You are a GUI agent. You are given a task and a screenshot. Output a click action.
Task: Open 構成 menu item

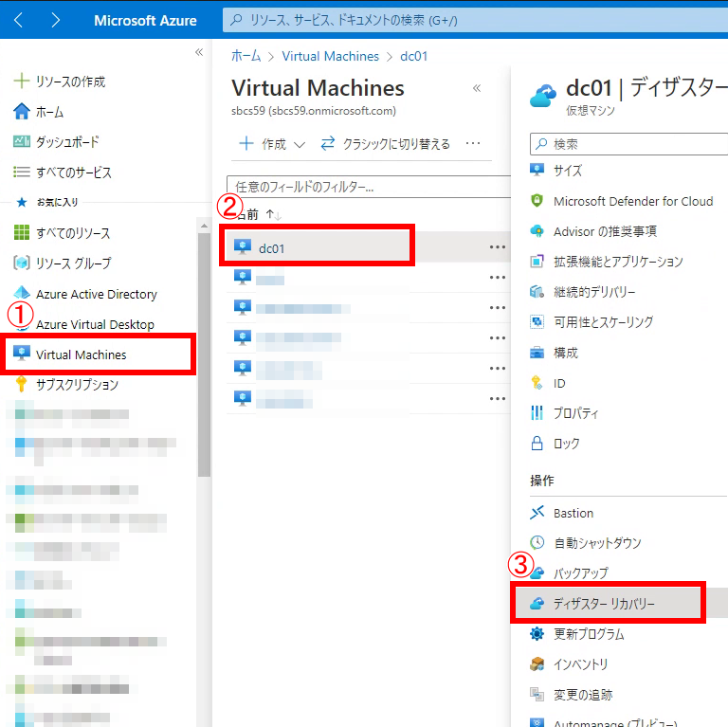tap(554, 353)
